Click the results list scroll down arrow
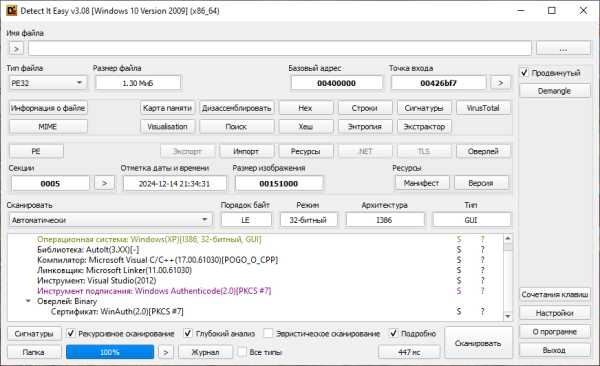This screenshot has width=600, height=366. click(508, 316)
